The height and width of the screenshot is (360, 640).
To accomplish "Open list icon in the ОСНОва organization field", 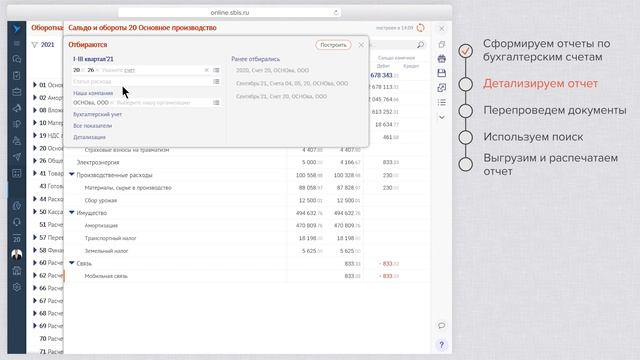I will pos(216,103).
